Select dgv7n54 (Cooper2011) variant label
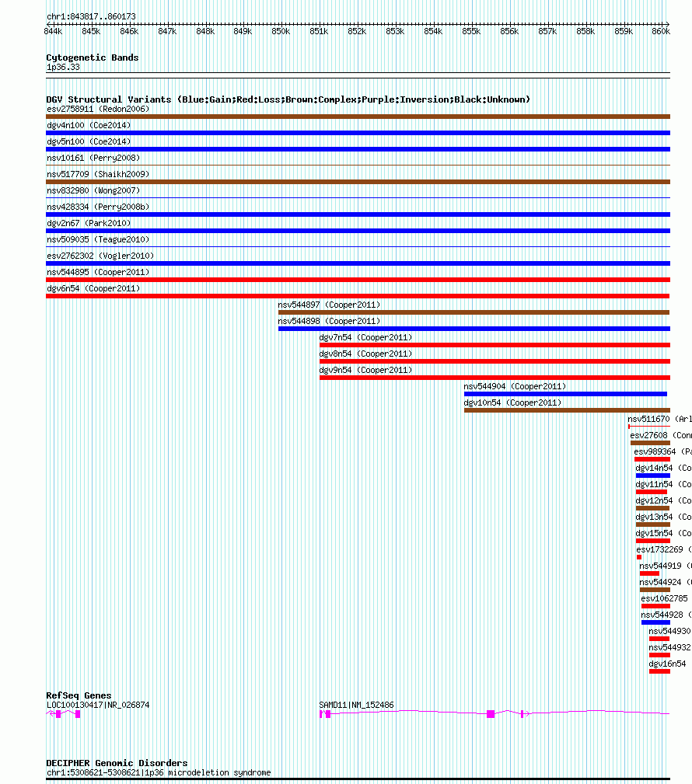 coord(365,337)
